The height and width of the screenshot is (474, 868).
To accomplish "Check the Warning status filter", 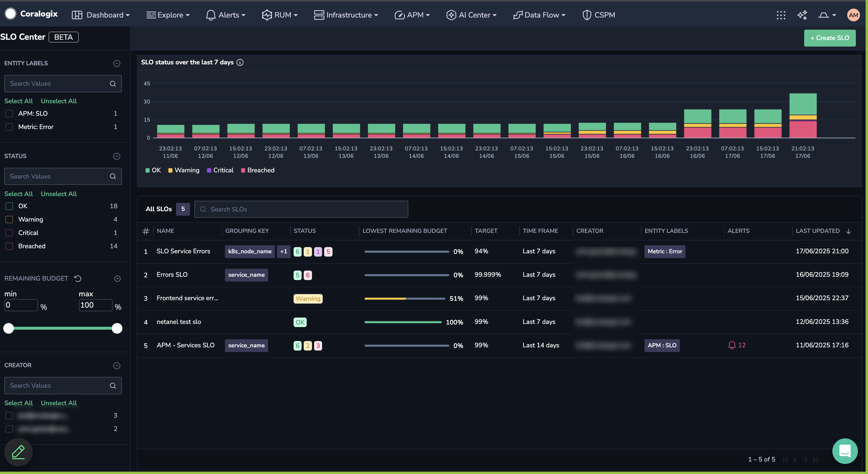I will click(x=9, y=219).
